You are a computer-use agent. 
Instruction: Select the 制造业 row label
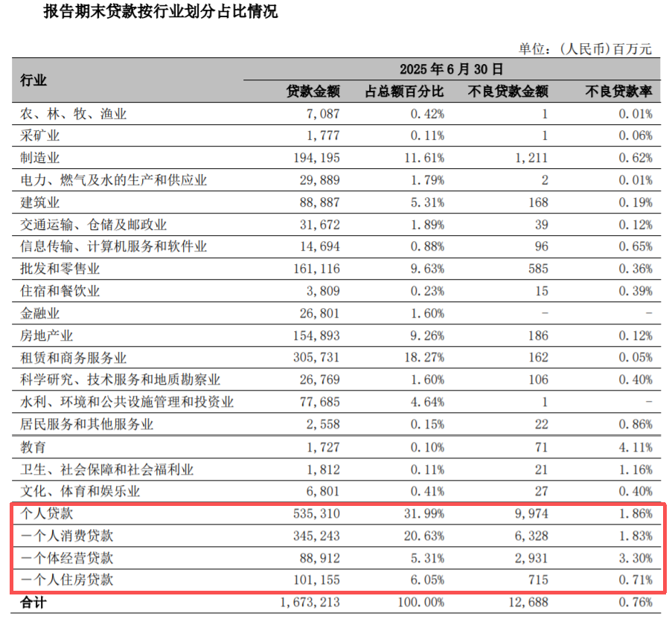coord(39,158)
